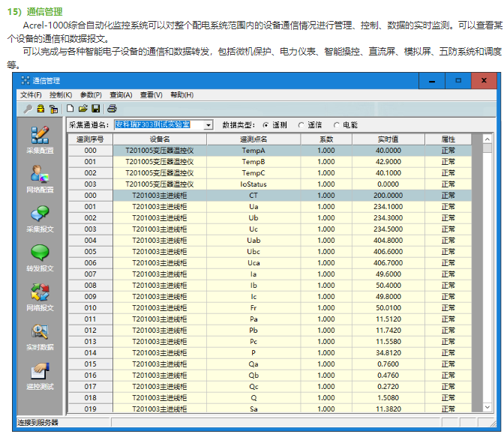This screenshot has width=504, height=434.
Task: Select the 遥测 data type radio button
Action: 265,125
